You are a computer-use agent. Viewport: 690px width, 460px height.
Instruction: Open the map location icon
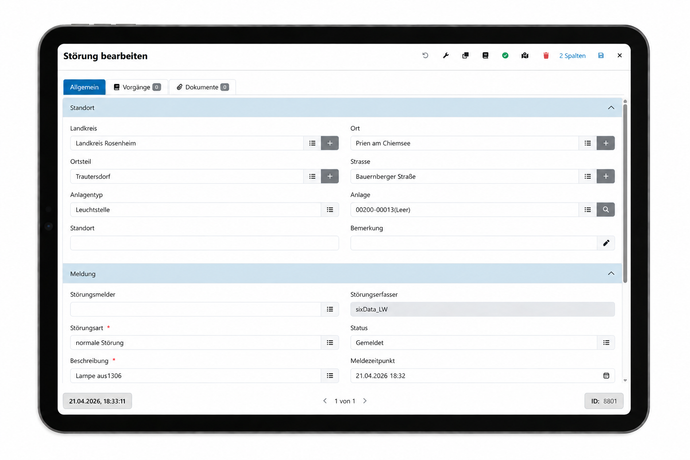click(525, 55)
